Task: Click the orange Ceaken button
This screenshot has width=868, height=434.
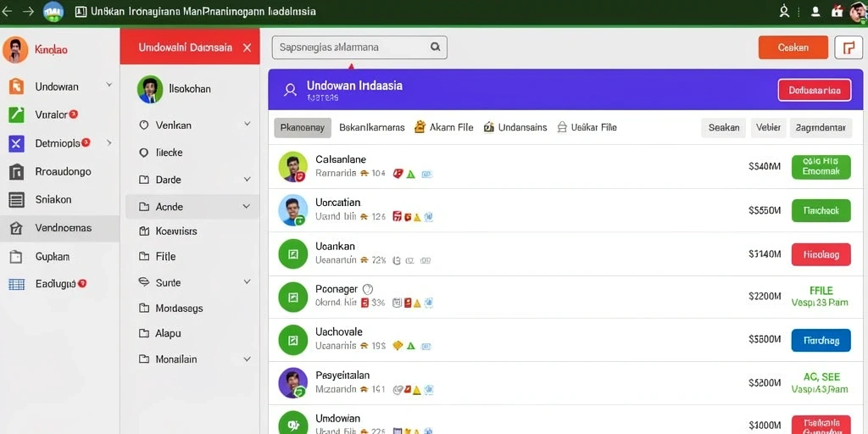Action: (x=793, y=47)
